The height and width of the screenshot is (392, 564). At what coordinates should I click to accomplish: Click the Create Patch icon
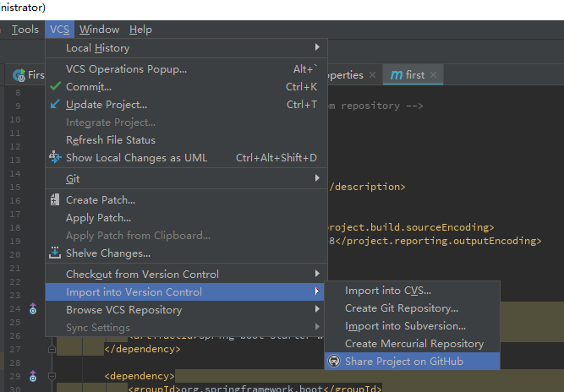tap(55, 199)
